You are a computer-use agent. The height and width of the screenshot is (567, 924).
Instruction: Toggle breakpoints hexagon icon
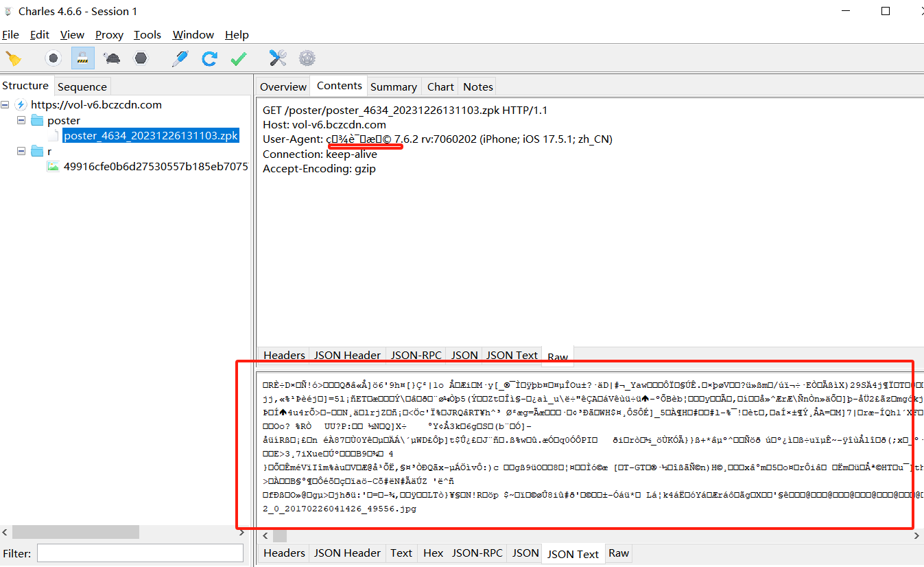click(141, 58)
